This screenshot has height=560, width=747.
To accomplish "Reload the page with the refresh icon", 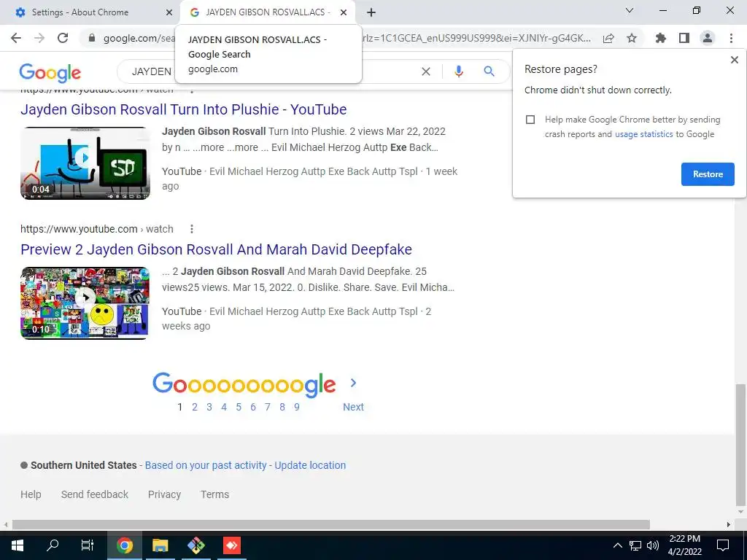I will (x=63, y=38).
